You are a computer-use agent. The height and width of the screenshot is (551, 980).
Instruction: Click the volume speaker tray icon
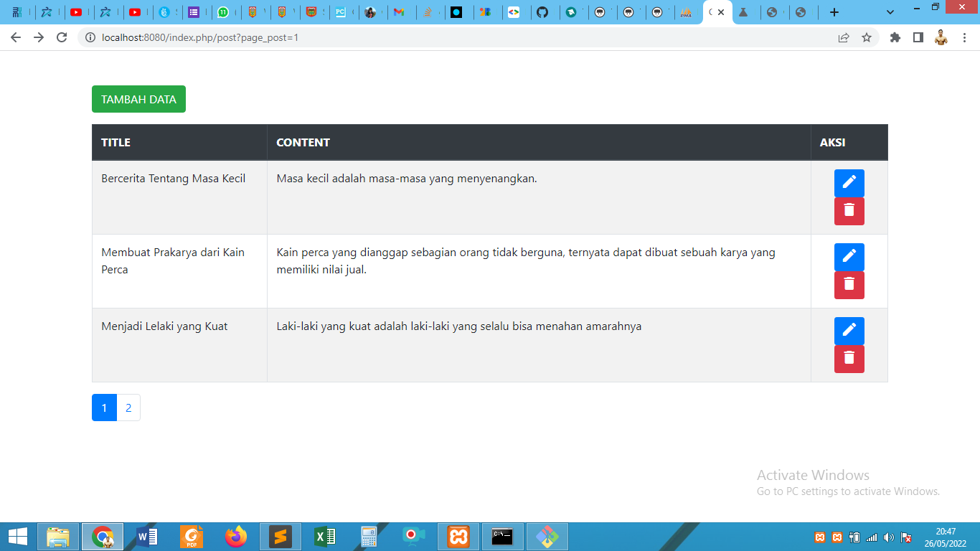pyautogui.click(x=889, y=537)
